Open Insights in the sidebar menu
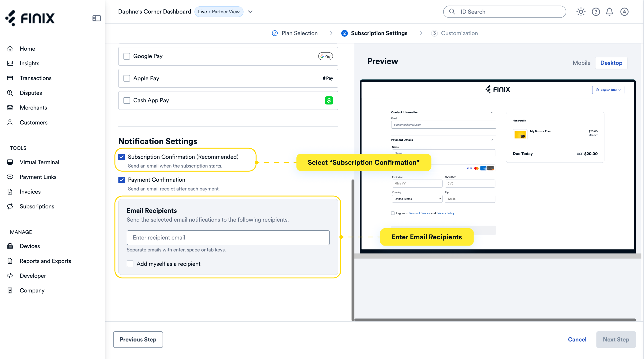The height and width of the screenshot is (359, 644). [x=29, y=63]
